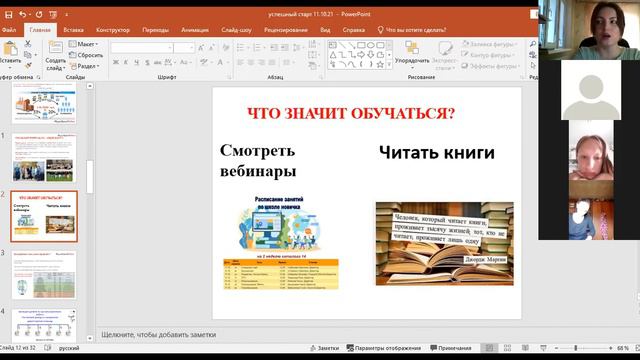
Task: Switch to the Вставка tab
Action: point(73,30)
